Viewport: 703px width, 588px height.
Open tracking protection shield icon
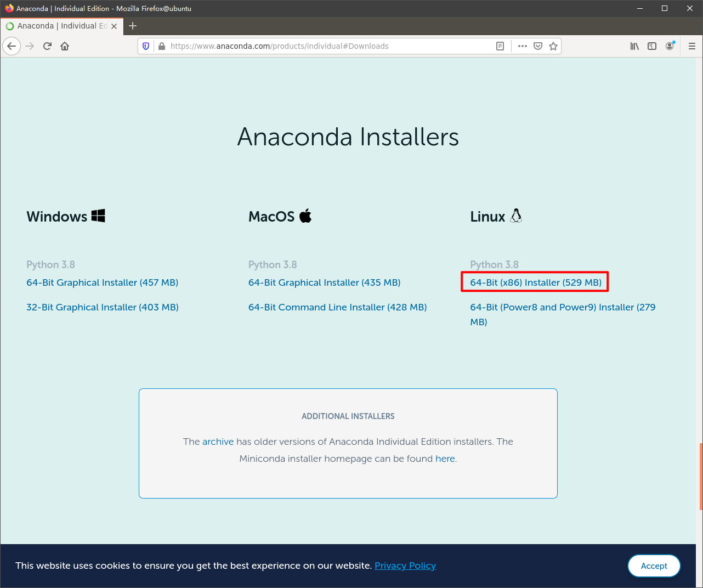point(146,46)
